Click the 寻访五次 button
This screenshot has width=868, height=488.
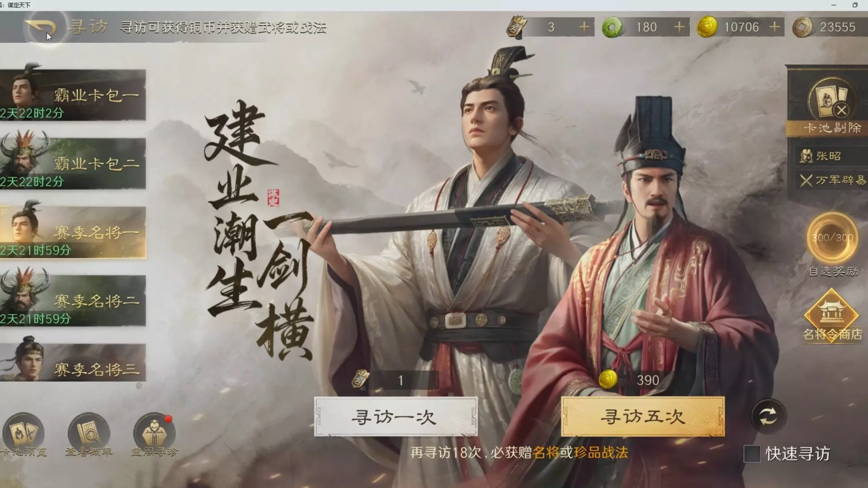tap(643, 417)
